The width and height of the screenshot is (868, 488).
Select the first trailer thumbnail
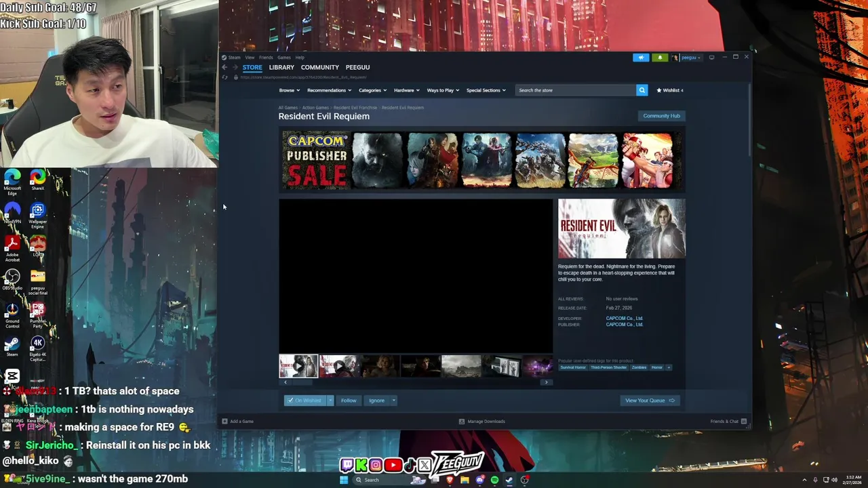click(x=298, y=366)
